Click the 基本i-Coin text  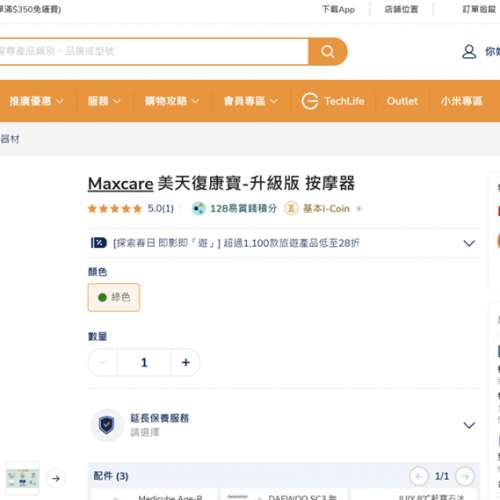(x=326, y=209)
